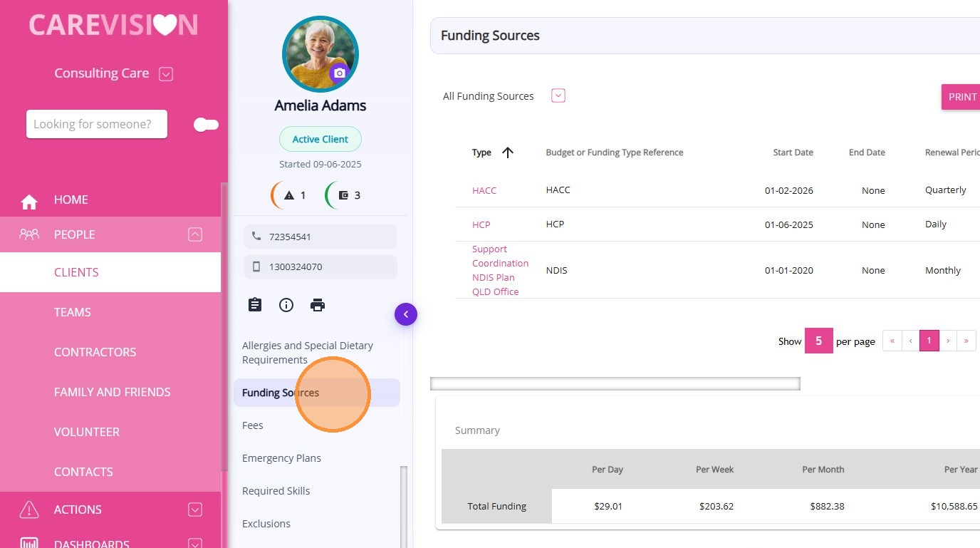Go to Home via house icon

pyautogui.click(x=29, y=201)
